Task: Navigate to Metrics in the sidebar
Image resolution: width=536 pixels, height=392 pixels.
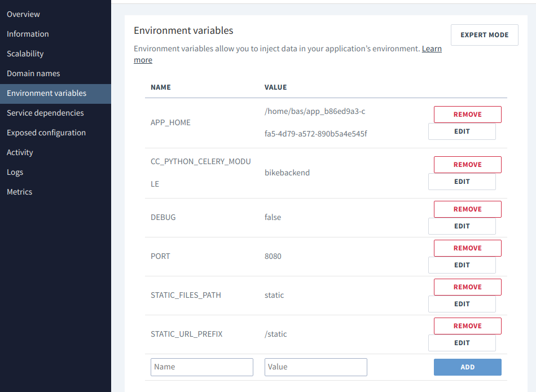Action: [19, 192]
